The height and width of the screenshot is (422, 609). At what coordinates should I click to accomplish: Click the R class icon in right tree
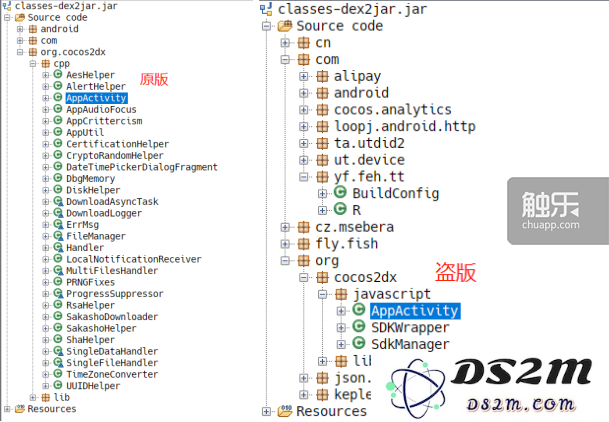(x=340, y=209)
